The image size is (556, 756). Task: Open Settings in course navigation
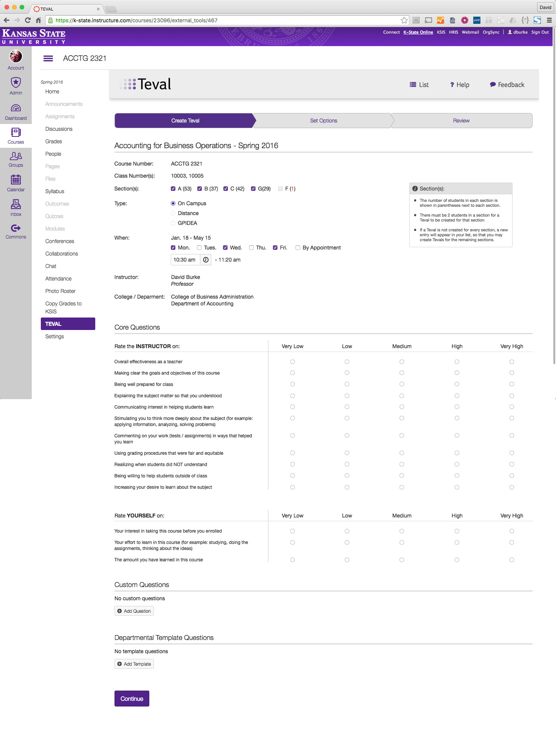(x=54, y=336)
